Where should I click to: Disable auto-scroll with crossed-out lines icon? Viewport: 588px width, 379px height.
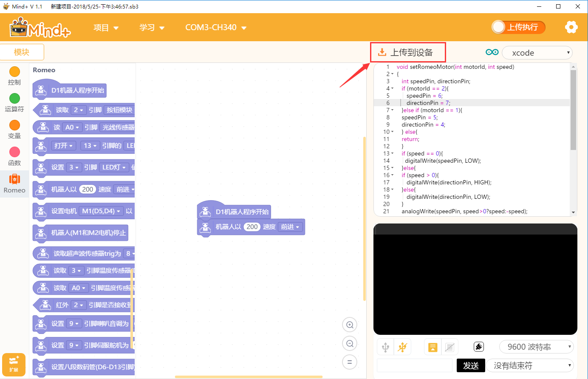click(449, 347)
